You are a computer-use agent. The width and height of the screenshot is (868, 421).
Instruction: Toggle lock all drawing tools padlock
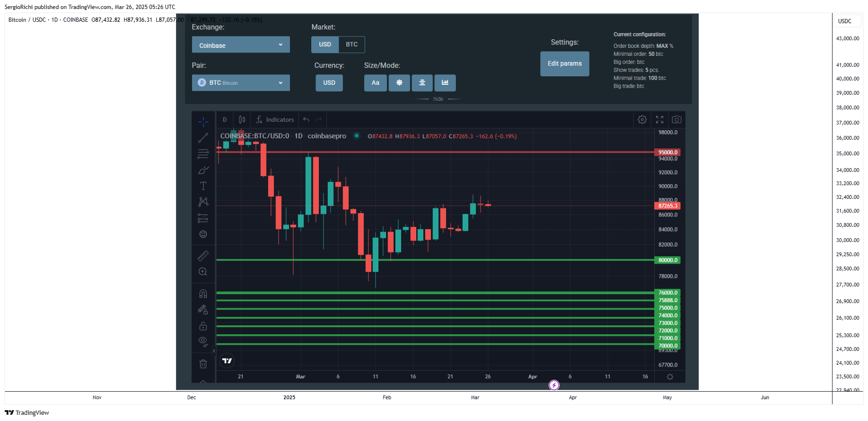click(x=203, y=326)
